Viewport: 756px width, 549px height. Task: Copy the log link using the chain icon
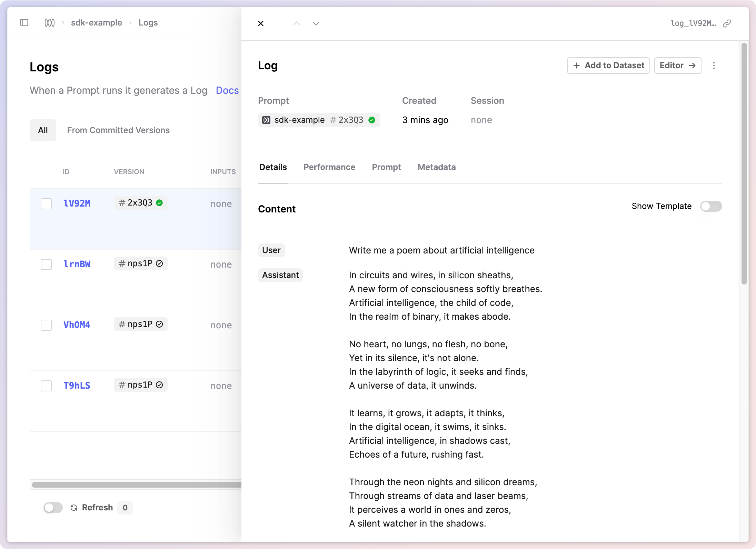click(x=727, y=23)
